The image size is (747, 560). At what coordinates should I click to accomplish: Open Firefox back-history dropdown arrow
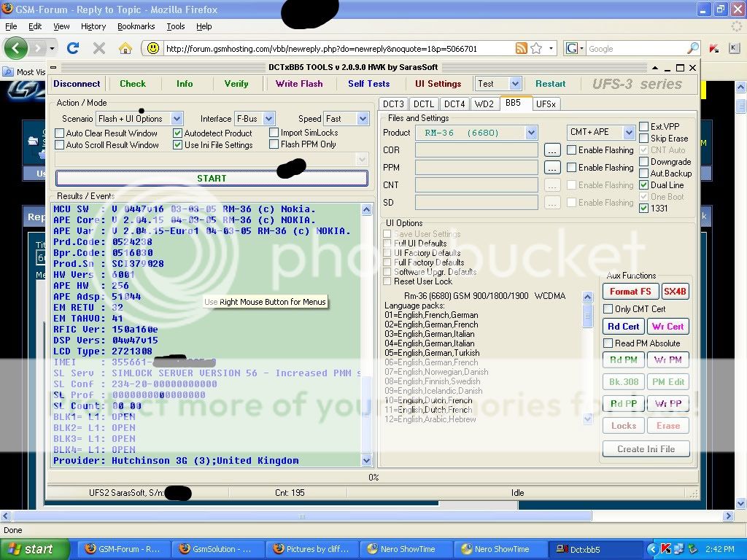[x=52, y=48]
